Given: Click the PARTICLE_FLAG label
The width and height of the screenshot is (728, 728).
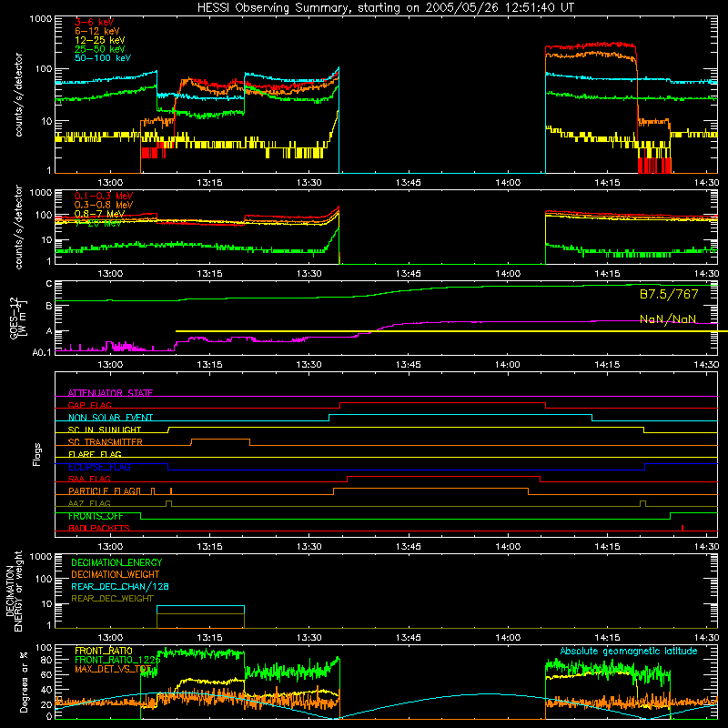Looking at the screenshot, I should point(102,490).
